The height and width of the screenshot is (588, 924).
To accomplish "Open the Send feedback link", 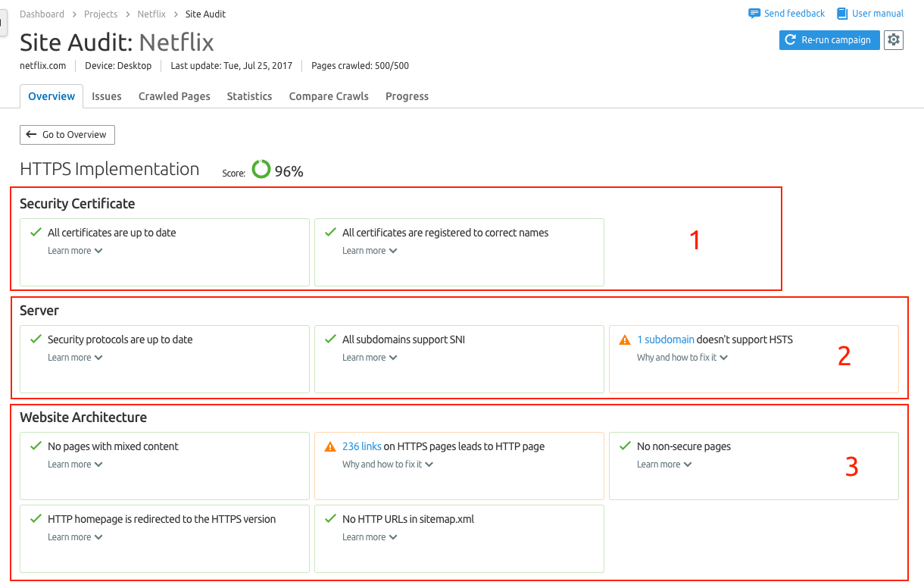I will [794, 14].
